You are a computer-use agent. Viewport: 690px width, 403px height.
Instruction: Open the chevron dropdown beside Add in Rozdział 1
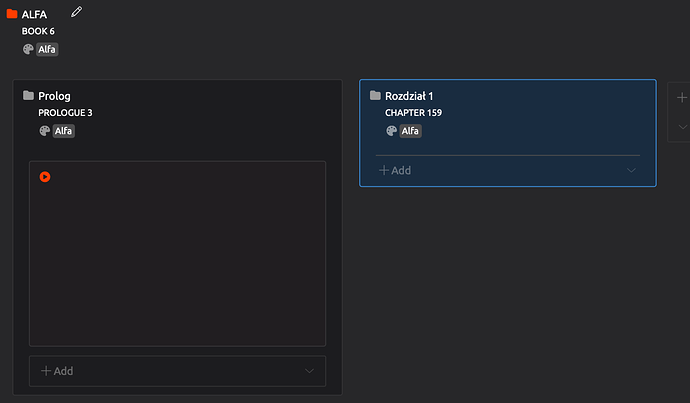(x=631, y=171)
